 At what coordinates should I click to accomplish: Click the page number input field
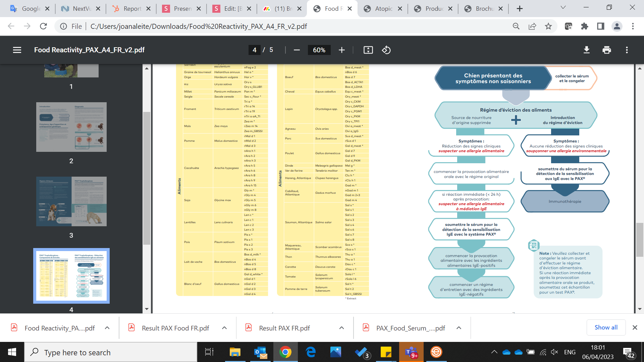pos(254,50)
